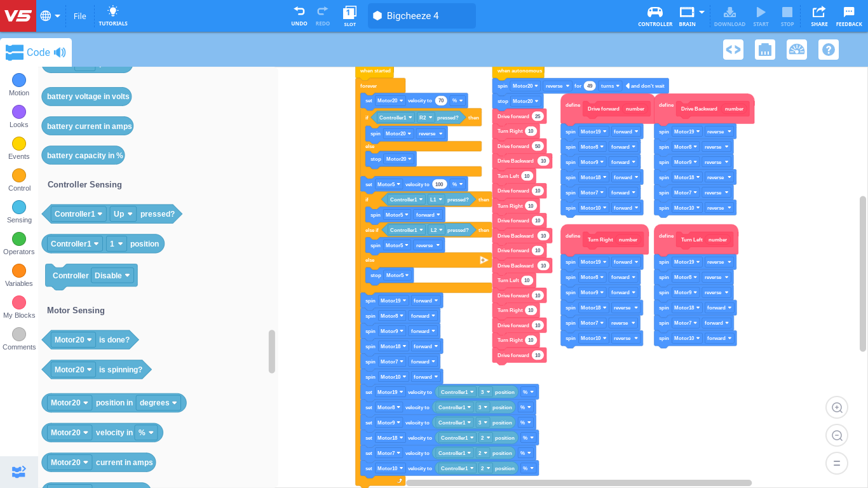
Task: Open the File menu
Action: click(79, 16)
